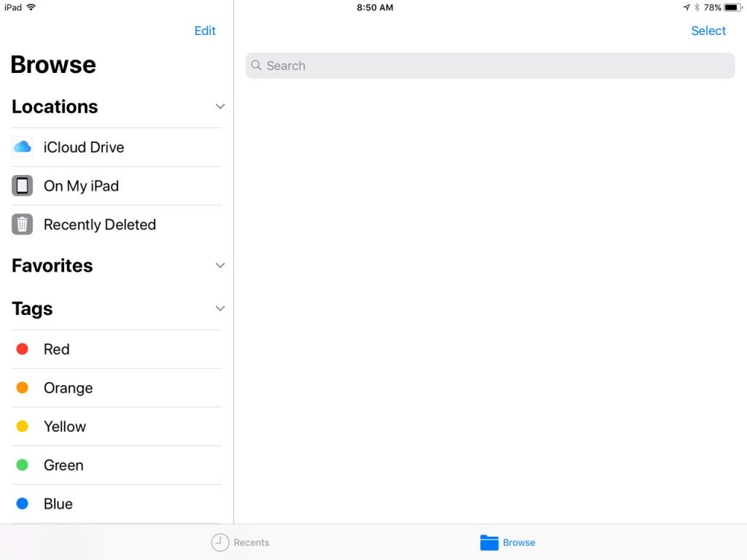Collapse the Tags section

click(x=220, y=308)
